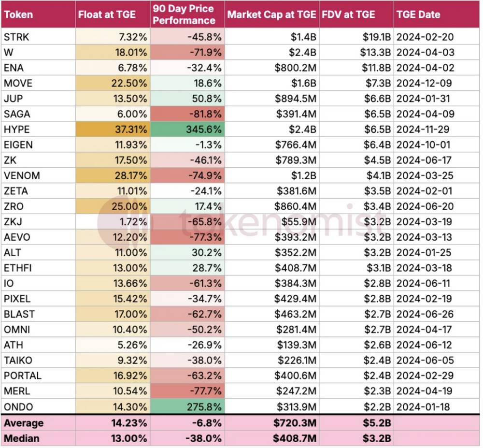Select the 2024-12-09 TGE date cell

coord(425,83)
